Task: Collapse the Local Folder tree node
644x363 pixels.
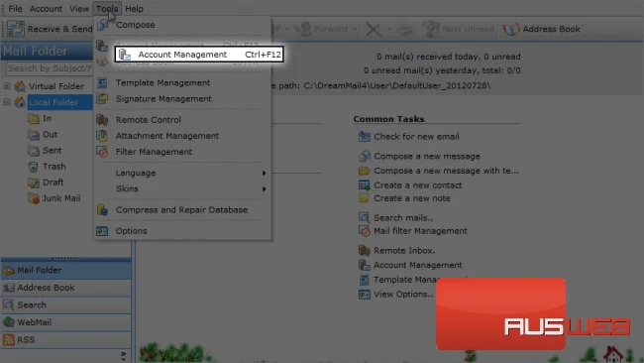Action: (7, 102)
